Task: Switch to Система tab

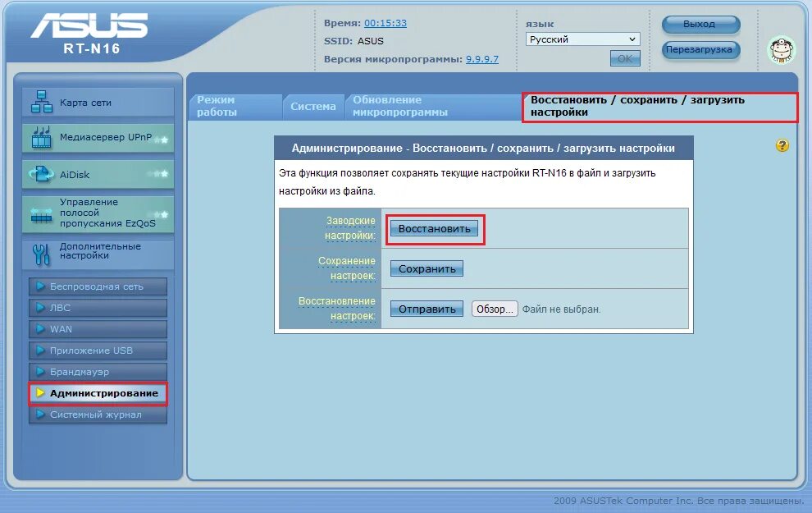Action: (x=313, y=106)
